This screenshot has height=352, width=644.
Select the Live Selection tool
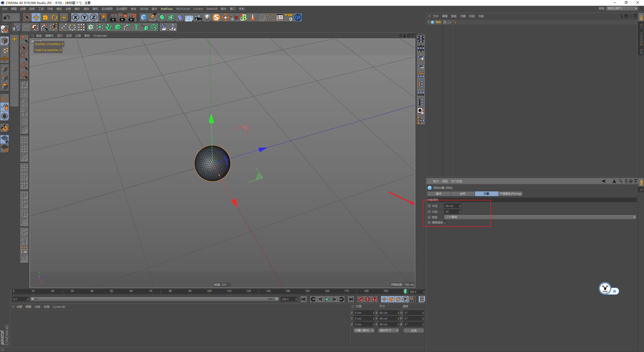click(x=27, y=18)
